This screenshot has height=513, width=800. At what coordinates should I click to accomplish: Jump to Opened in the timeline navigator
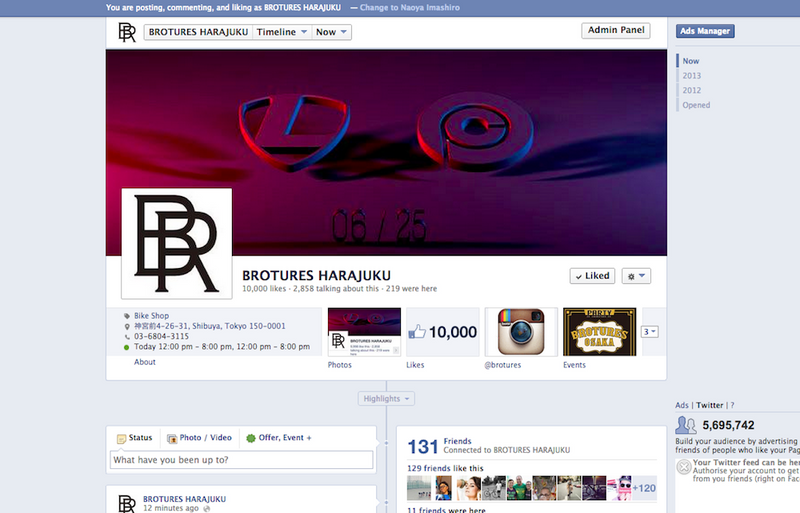pos(696,105)
